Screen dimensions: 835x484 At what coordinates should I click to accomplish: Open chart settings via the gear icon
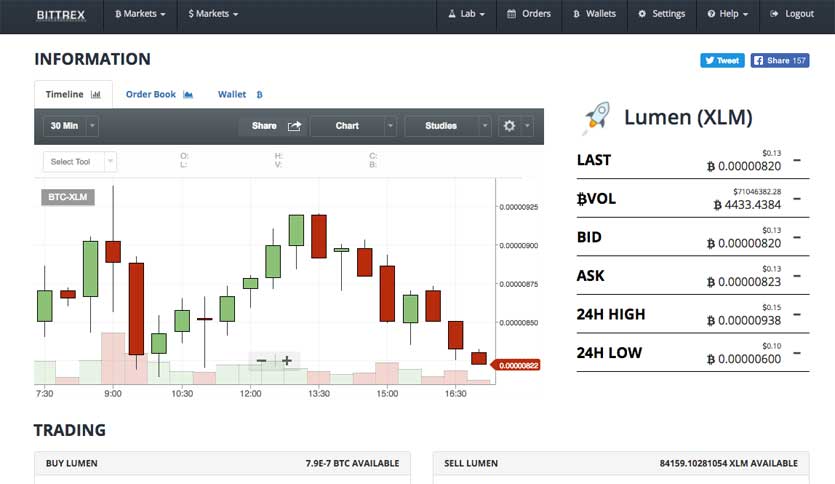(x=510, y=126)
